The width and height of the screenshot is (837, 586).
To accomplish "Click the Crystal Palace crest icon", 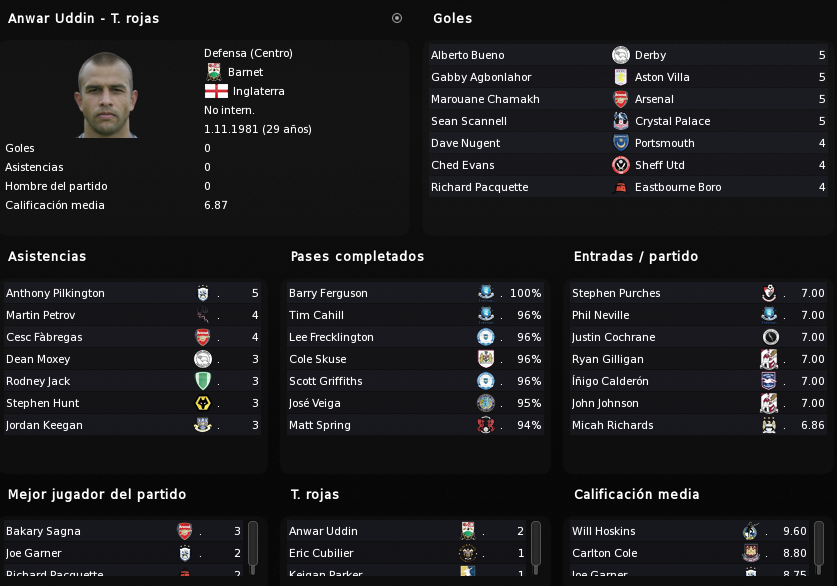I will 620,121.
